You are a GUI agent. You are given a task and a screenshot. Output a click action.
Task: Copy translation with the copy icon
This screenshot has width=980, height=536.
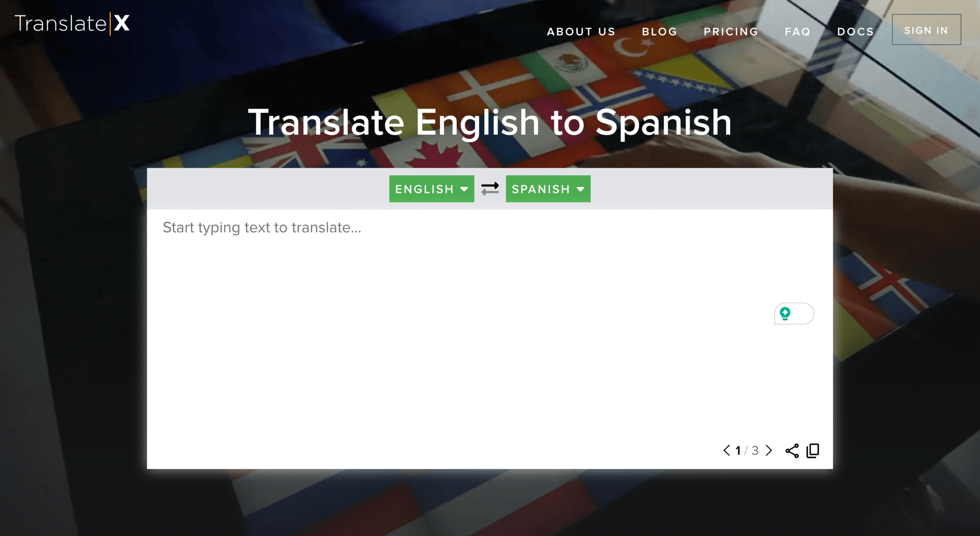[813, 451]
